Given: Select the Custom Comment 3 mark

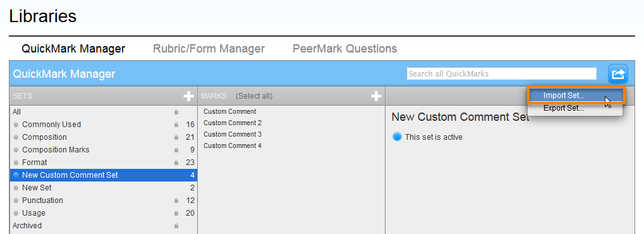Looking at the screenshot, I should tap(233, 135).
